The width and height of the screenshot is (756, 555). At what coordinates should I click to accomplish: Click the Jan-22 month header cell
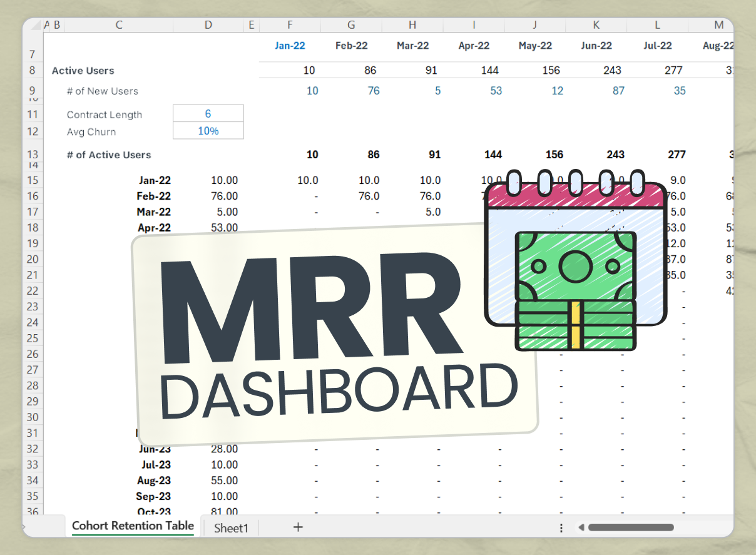tap(290, 45)
